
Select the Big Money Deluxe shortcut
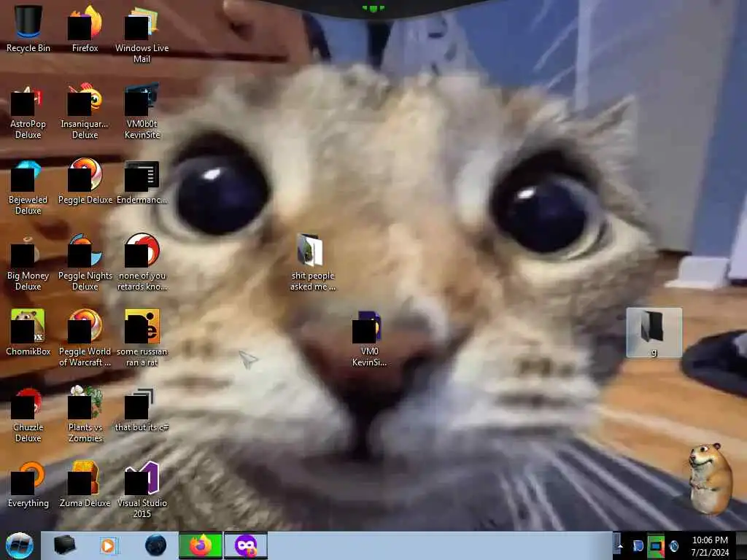pos(28,262)
